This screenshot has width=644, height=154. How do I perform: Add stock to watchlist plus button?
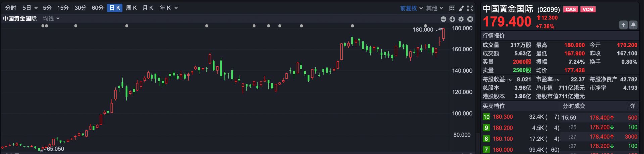click(x=623, y=25)
